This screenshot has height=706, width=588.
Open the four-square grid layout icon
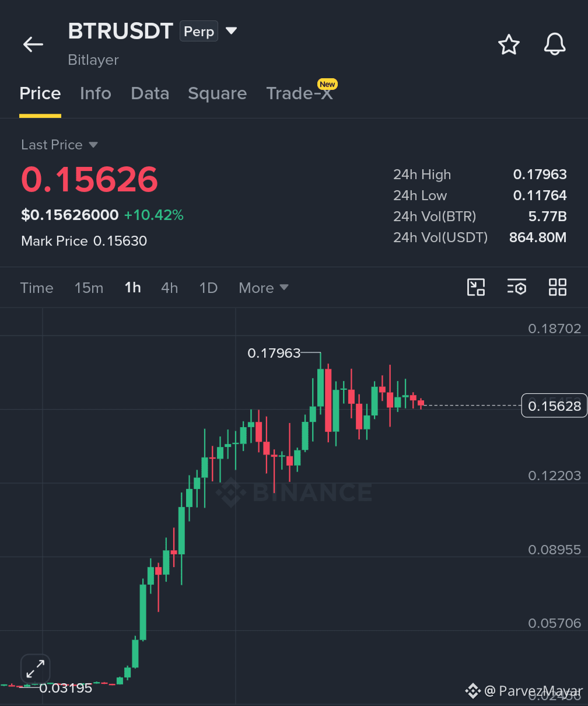pyautogui.click(x=558, y=287)
